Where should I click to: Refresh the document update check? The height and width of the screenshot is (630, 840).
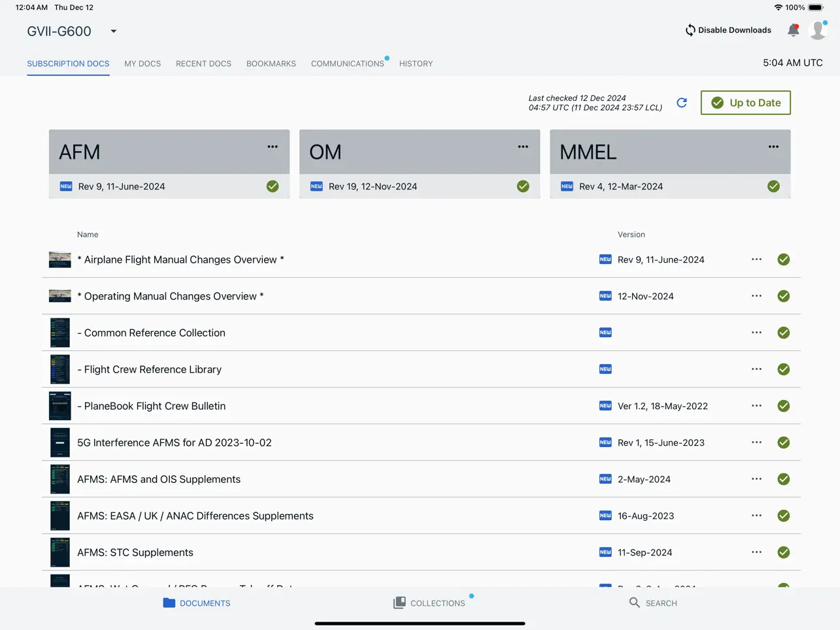[682, 103]
